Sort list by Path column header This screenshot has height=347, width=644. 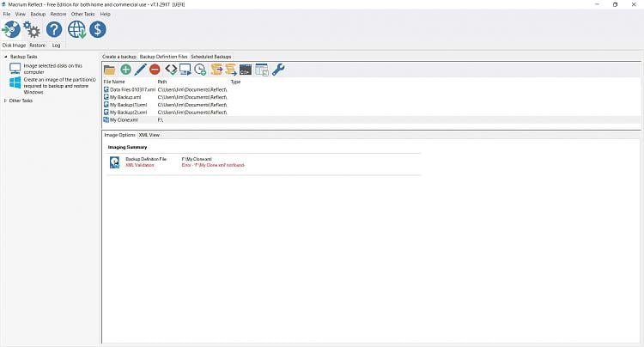tap(162, 82)
